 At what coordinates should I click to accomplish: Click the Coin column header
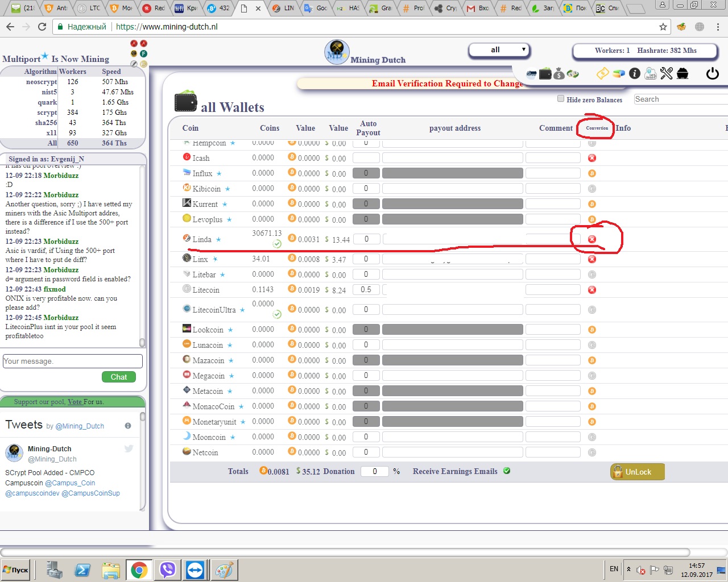pyautogui.click(x=191, y=128)
